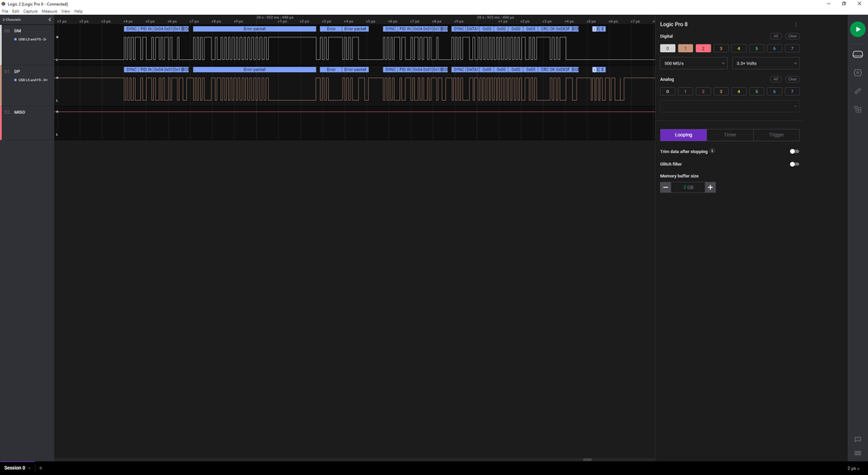Viewport: 868px width, 475px height.
Task: Increase memory buffer size with plus button
Action: click(x=711, y=187)
